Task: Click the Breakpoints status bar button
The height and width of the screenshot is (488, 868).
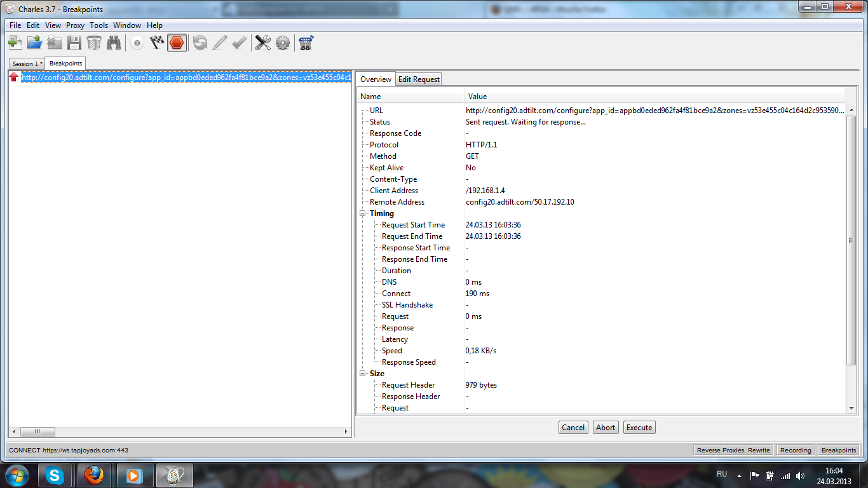Action: click(838, 450)
